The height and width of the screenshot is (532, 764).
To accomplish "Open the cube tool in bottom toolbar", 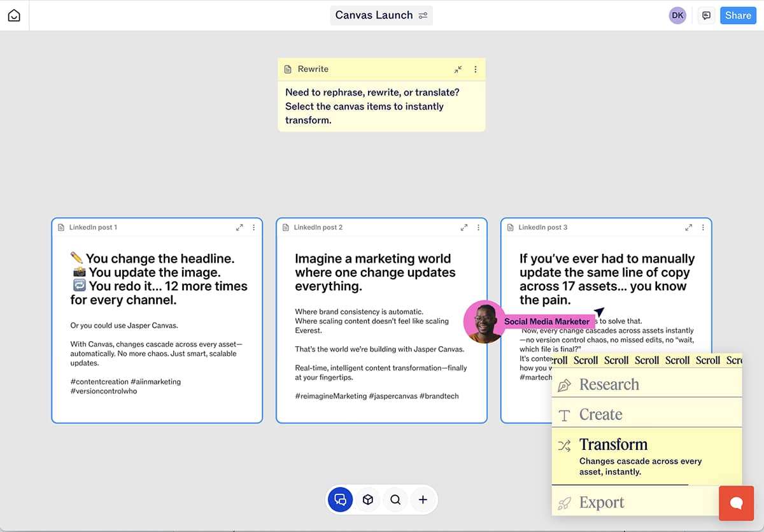I will (x=367, y=500).
